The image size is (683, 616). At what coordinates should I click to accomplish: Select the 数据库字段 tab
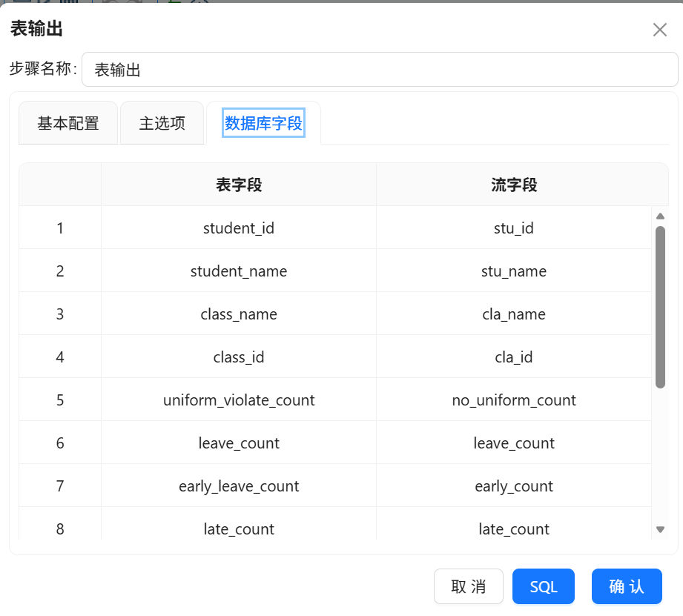pos(263,123)
